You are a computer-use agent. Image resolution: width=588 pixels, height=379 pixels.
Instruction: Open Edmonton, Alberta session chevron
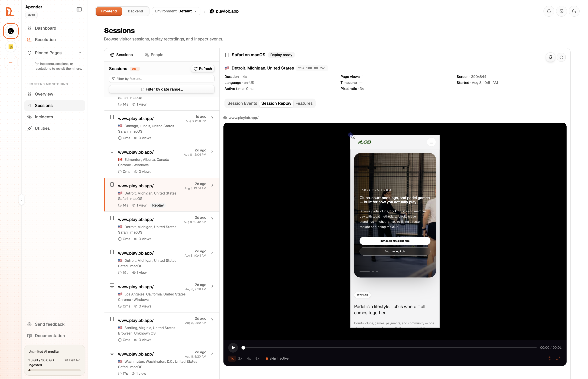212,152
